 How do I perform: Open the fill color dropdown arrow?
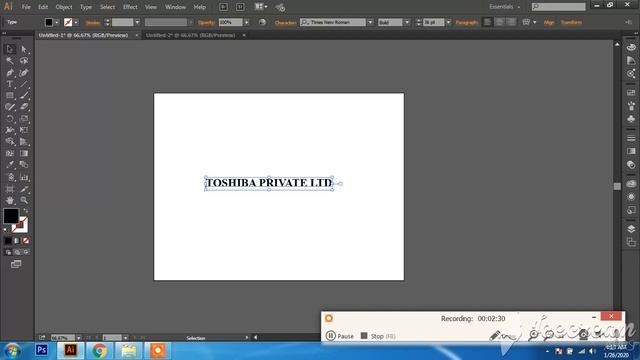point(57,22)
